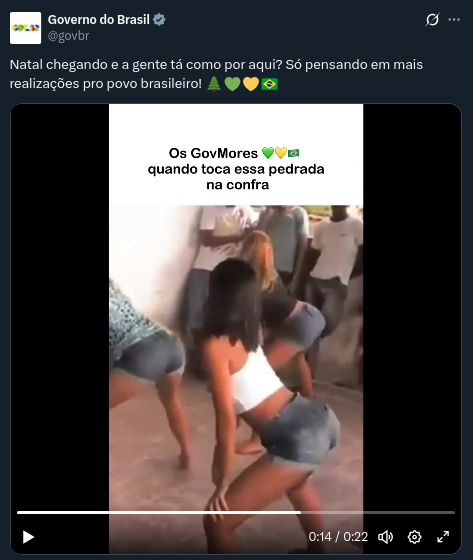Expand video to fullscreen
The height and width of the screenshot is (560, 473).
coord(443,537)
